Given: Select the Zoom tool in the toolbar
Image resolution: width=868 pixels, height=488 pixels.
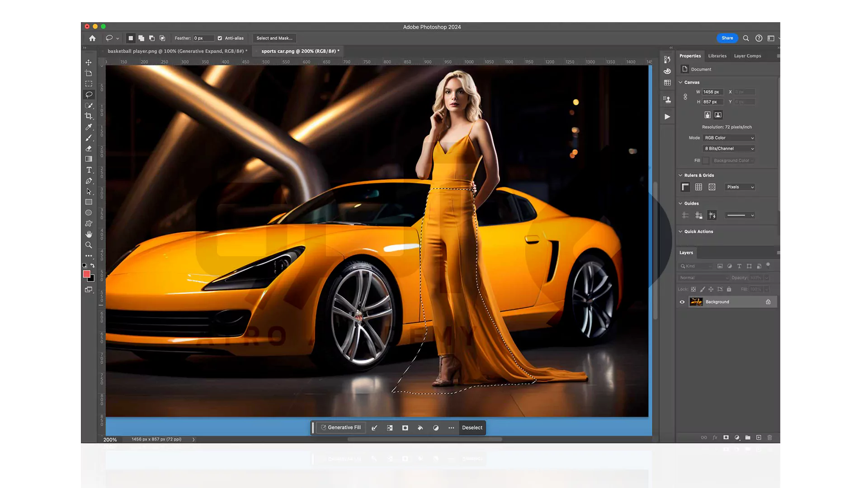Looking at the screenshot, I should pyautogui.click(x=89, y=245).
